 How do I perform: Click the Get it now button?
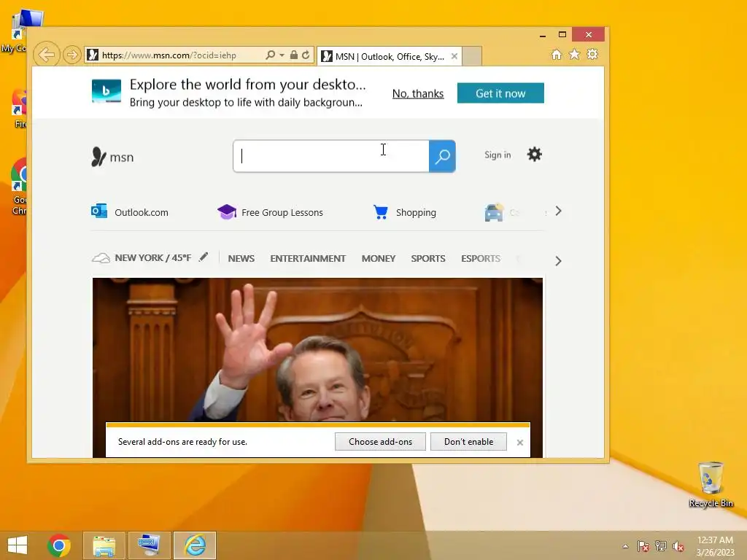tap(500, 93)
